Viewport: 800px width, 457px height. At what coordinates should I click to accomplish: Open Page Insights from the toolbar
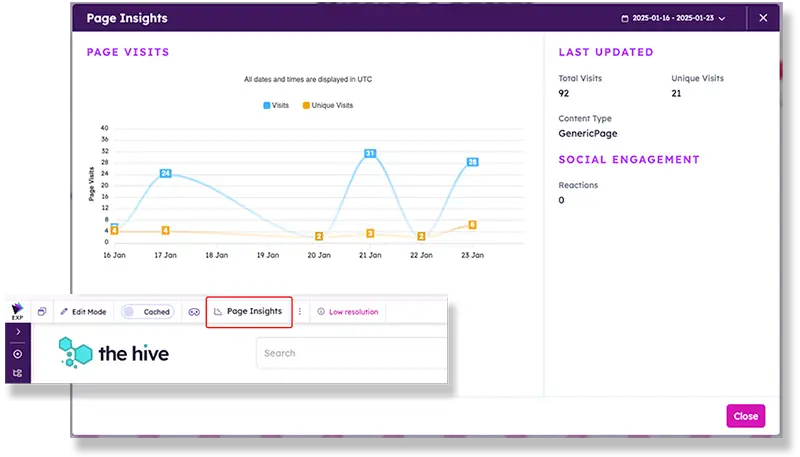coord(249,312)
